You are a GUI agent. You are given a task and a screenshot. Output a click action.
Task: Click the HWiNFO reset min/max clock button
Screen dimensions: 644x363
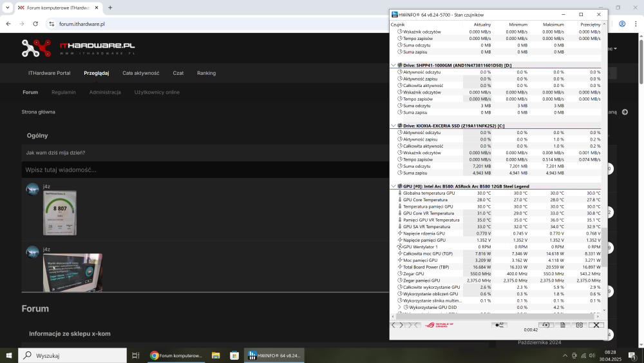tap(544, 325)
